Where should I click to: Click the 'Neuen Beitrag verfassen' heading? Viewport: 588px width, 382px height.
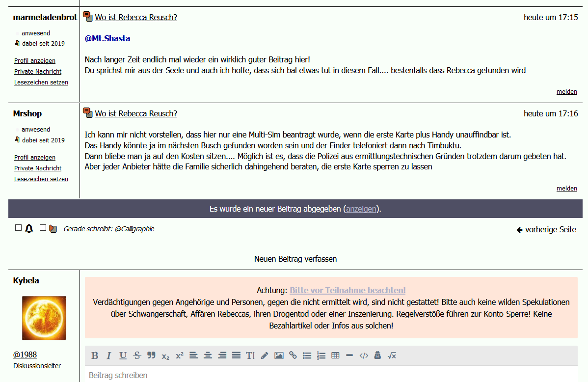tap(295, 259)
